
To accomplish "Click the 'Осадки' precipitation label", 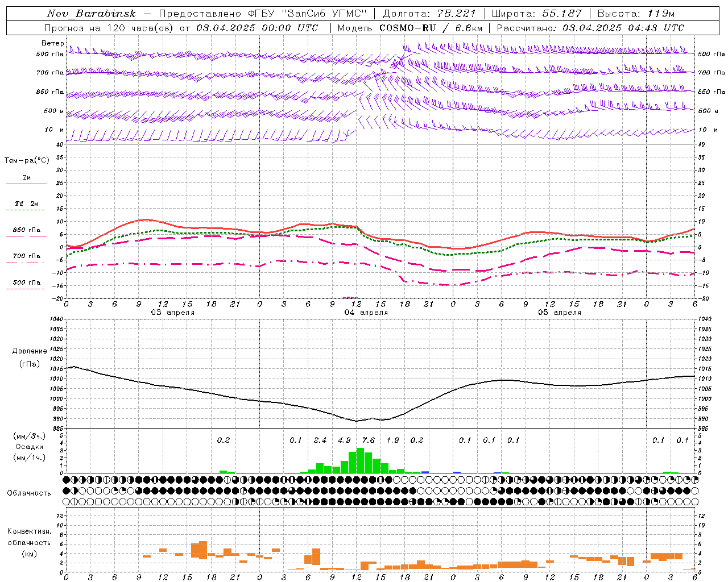I will (30, 447).
